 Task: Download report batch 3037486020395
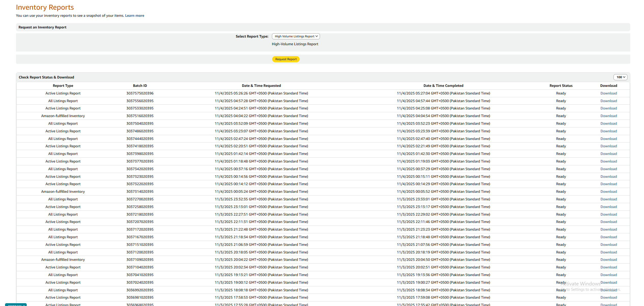pos(609,131)
